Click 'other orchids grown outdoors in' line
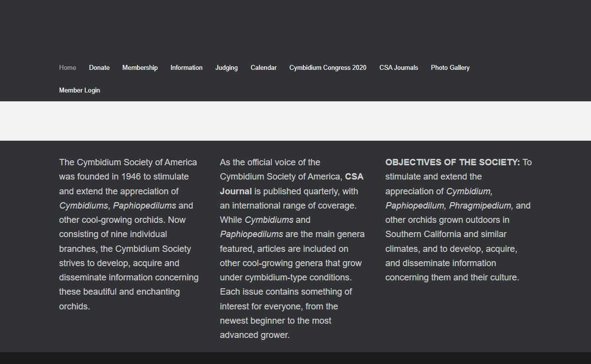The image size is (591, 364). (x=447, y=220)
